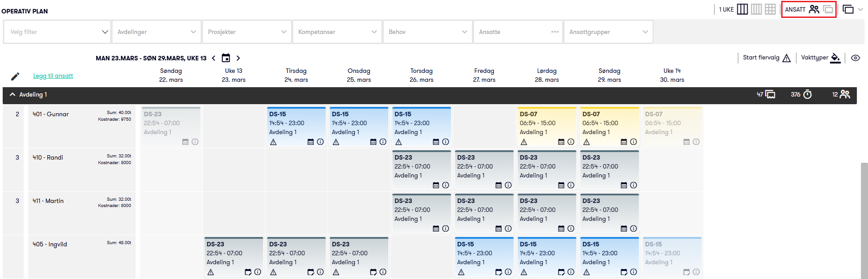Click warning icon on Ingvild's Monday DS-23 shift
868x279 pixels.
click(x=211, y=272)
